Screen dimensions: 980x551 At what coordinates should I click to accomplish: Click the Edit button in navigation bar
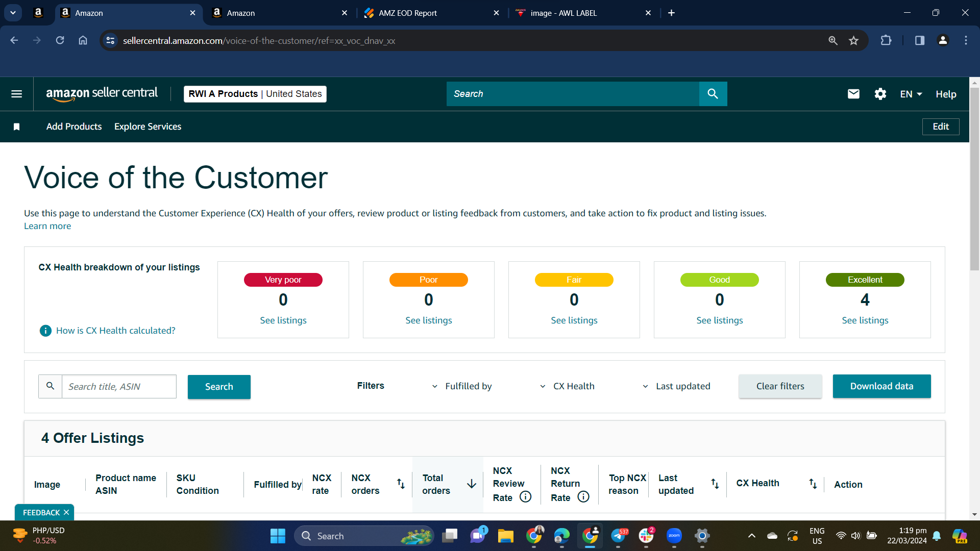[x=940, y=127]
